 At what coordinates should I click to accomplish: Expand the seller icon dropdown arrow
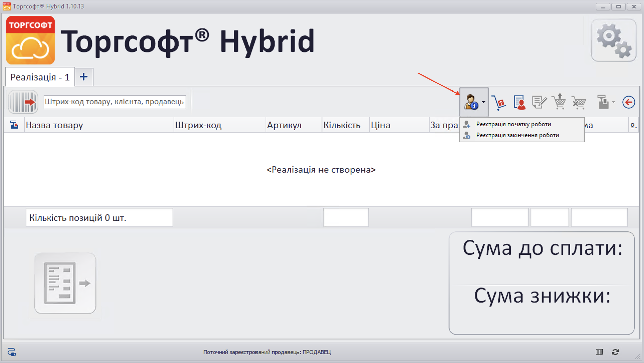tap(484, 102)
